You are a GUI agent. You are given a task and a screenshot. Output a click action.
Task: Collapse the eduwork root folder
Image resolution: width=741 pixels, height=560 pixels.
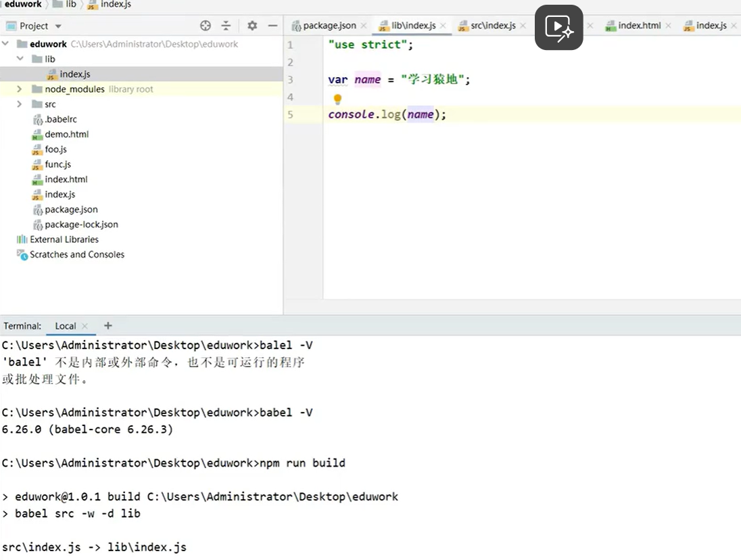pyautogui.click(x=5, y=43)
